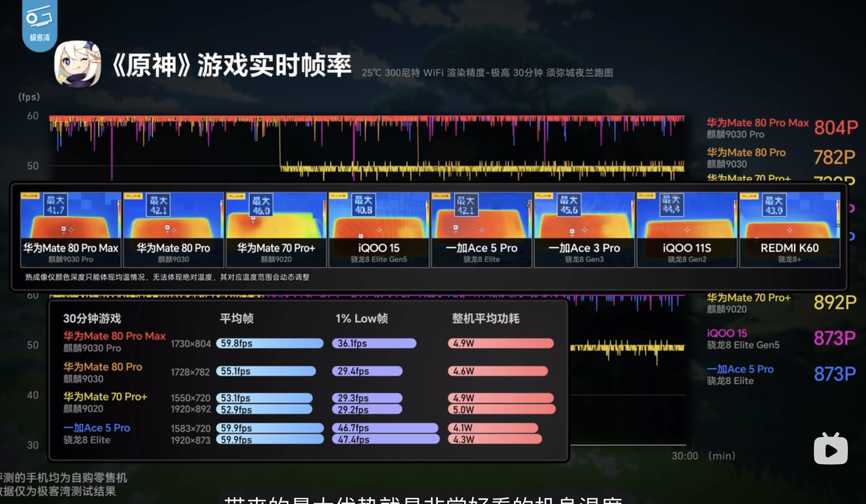The height and width of the screenshot is (504, 866).
Task: Select the iQOO 15 legend entry
Action: [x=743, y=339]
